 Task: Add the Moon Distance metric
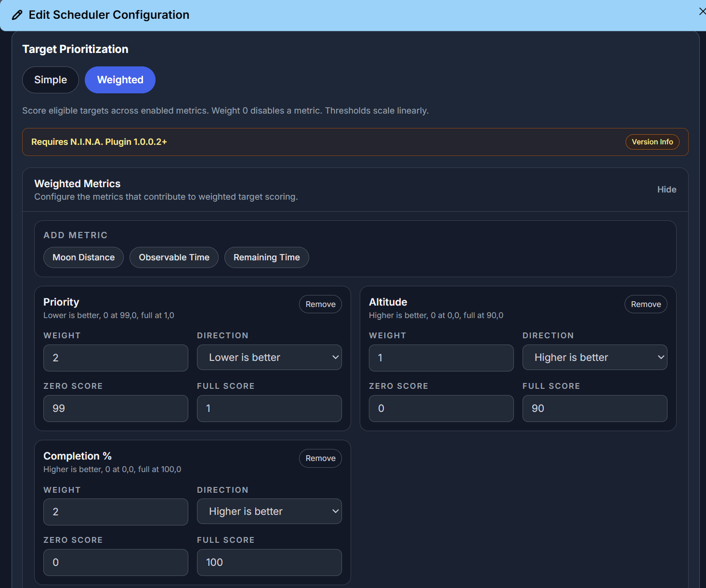[x=84, y=257]
